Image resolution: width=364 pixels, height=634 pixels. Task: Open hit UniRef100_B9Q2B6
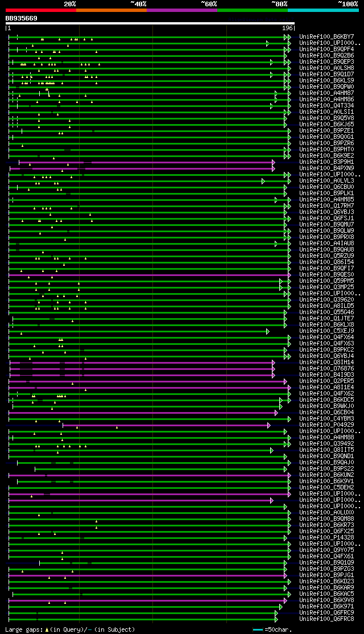327,55
